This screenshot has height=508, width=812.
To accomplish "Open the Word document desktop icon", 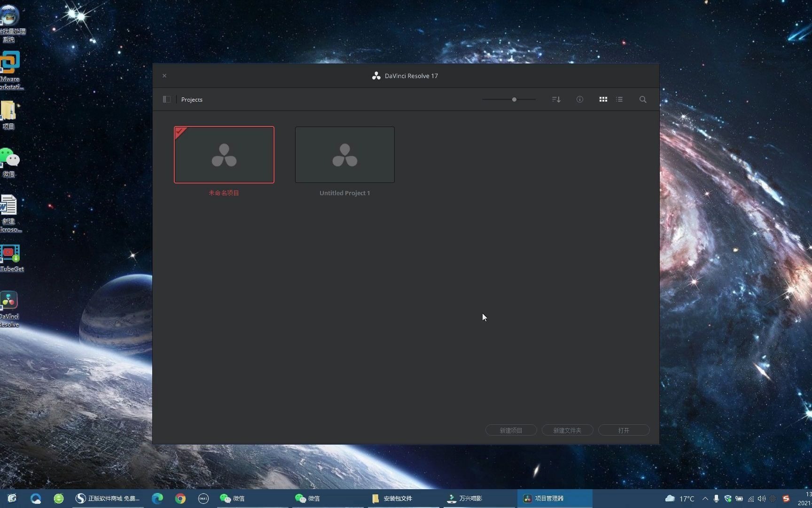I will click(9, 214).
